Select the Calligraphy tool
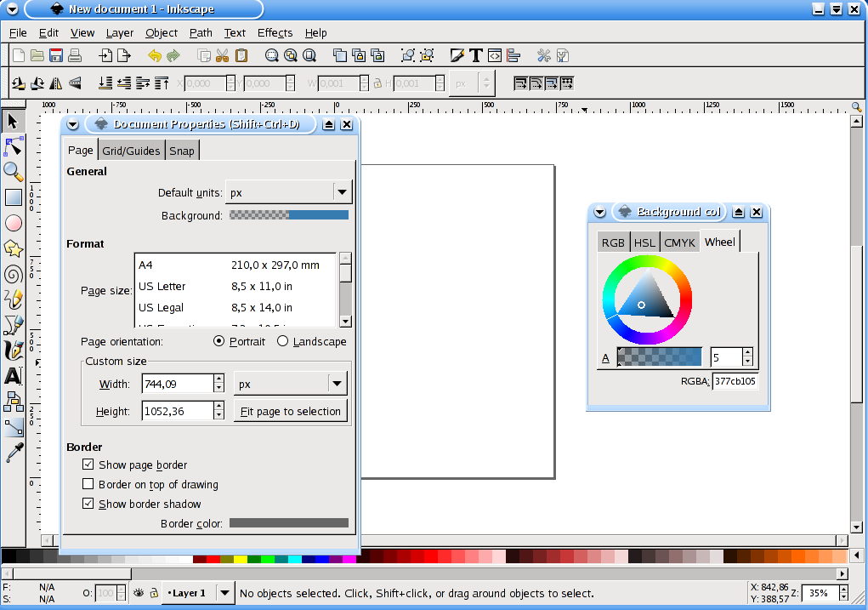868x610 pixels. (x=13, y=351)
